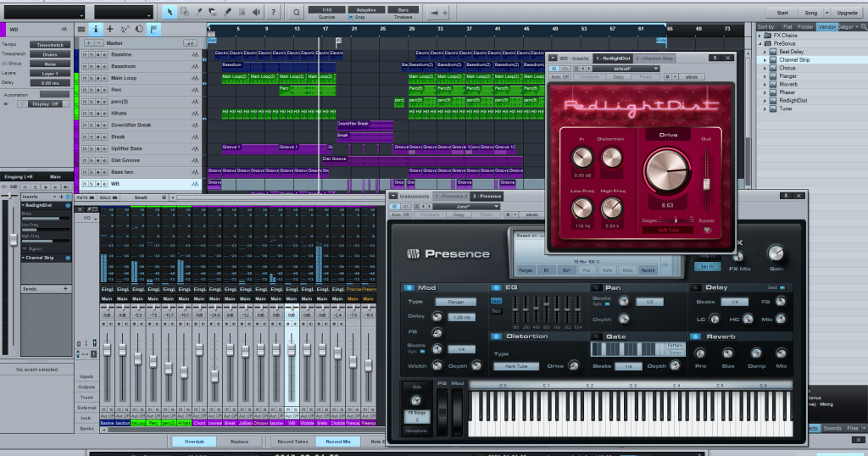Pin the Presence instrument window
Screen dimensions: 868x456
click(785, 196)
